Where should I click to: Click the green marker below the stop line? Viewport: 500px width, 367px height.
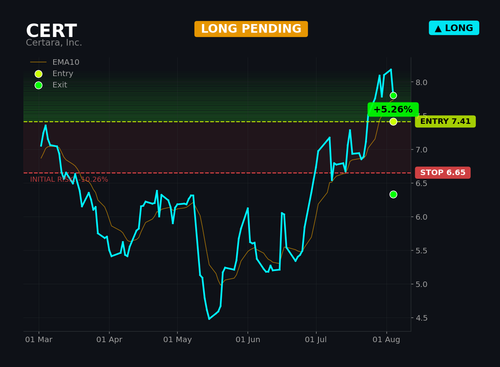[393, 194]
